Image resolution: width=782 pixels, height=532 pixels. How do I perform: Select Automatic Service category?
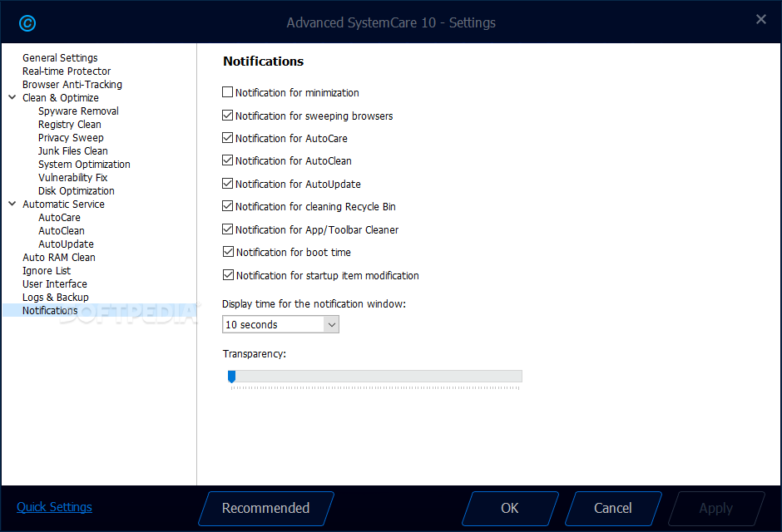click(x=63, y=204)
